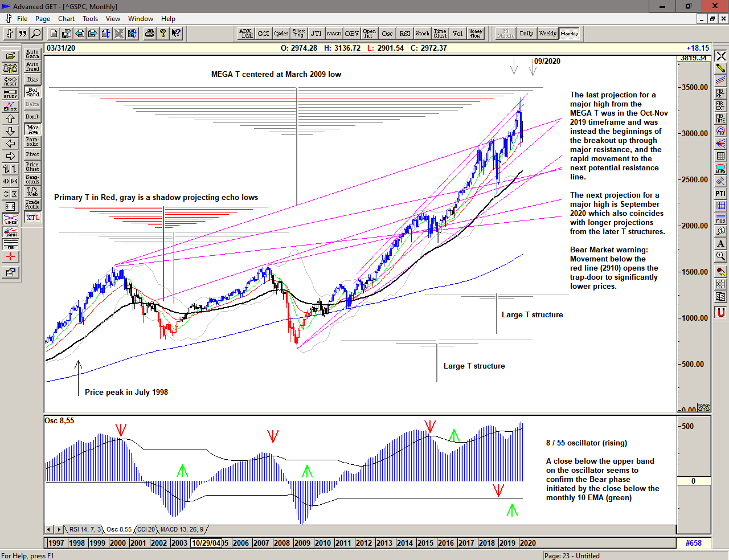Switch chart to Weekly timeframe
Screen dimensions: 729x560
547,34
